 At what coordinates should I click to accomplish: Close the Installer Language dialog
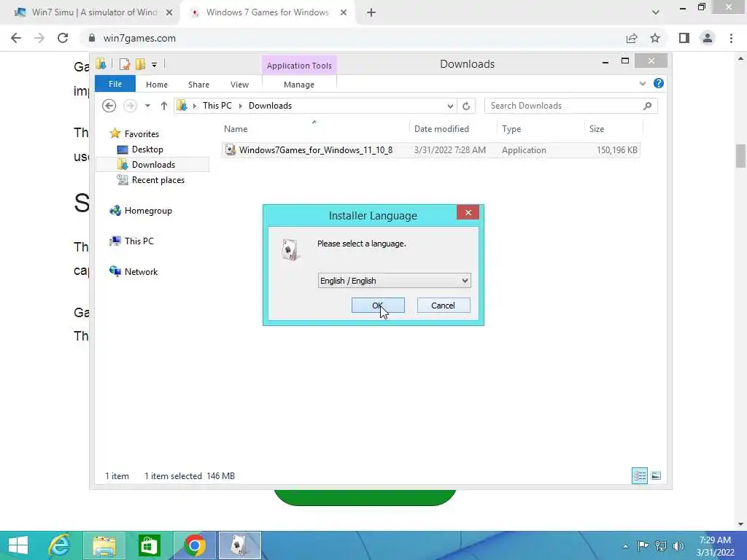coord(468,212)
